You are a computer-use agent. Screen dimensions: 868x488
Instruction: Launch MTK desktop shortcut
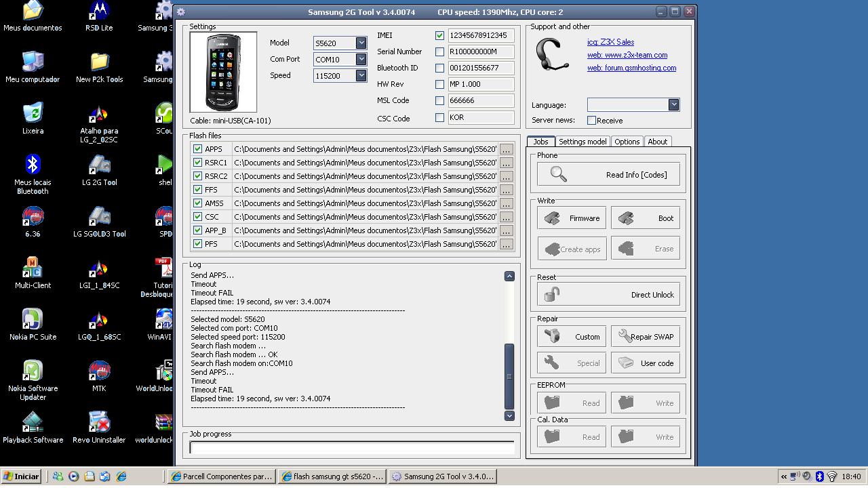point(99,376)
